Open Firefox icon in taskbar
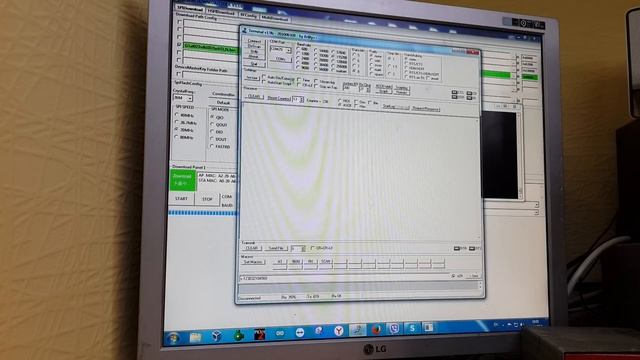The height and width of the screenshot is (360, 640). click(x=376, y=329)
